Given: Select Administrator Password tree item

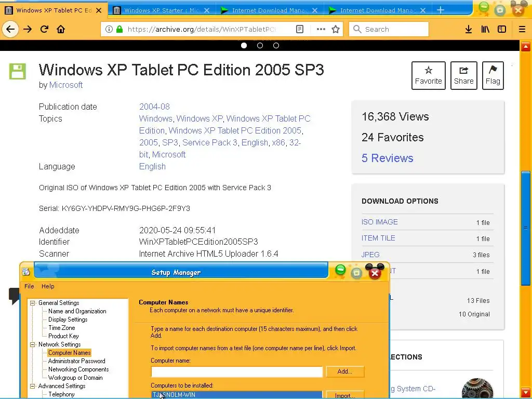Looking at the screenshot, I should pos(77,361).
